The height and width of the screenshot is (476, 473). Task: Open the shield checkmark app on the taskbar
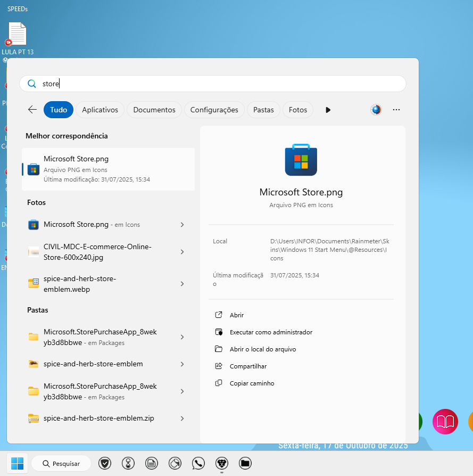[x=105, y=463]
